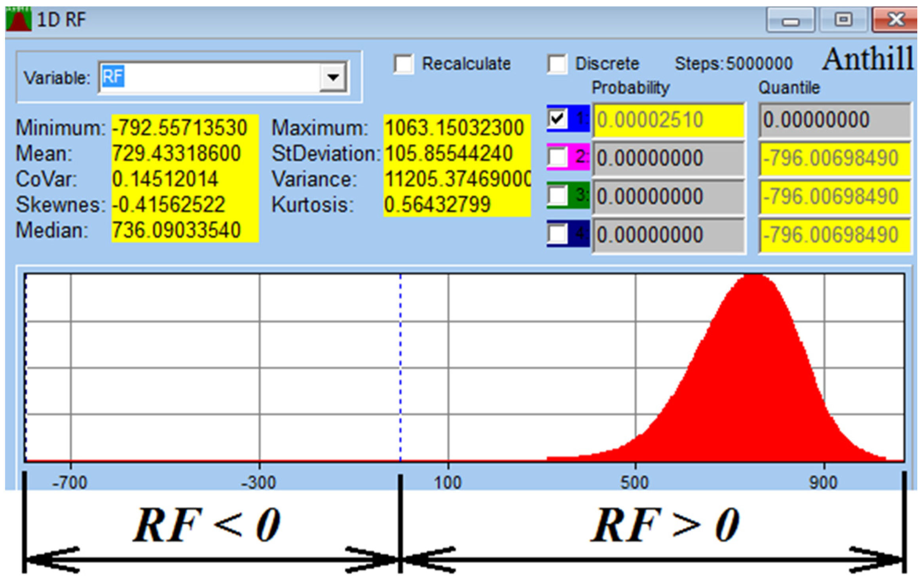924x584 pixels.
Task: Toggle the Discrete checkbox
Action: tap(557, 64)
